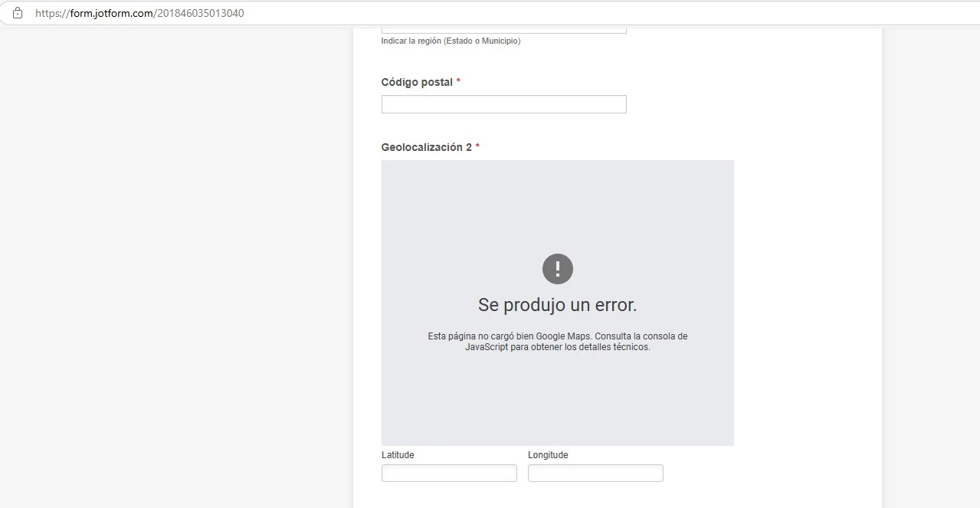Screen dimensions: 980x508
Task: Click the Código postal label
Action: tap(416, 82)
